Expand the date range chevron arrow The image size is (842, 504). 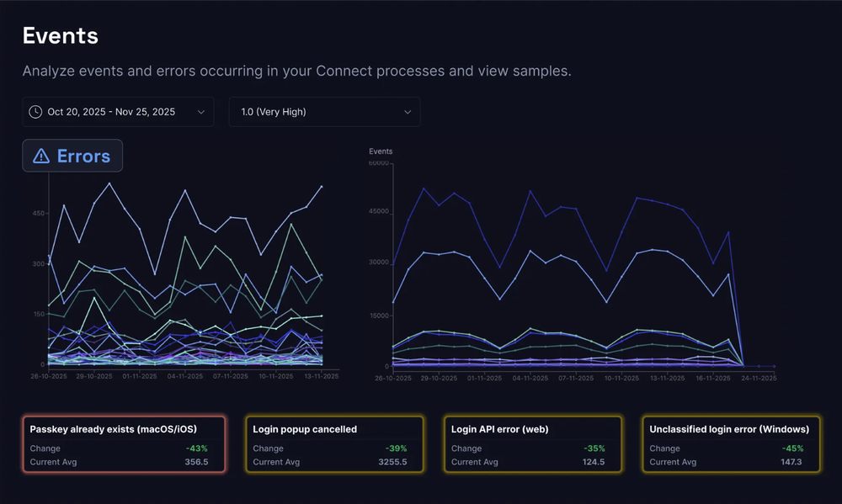point(201,112)
